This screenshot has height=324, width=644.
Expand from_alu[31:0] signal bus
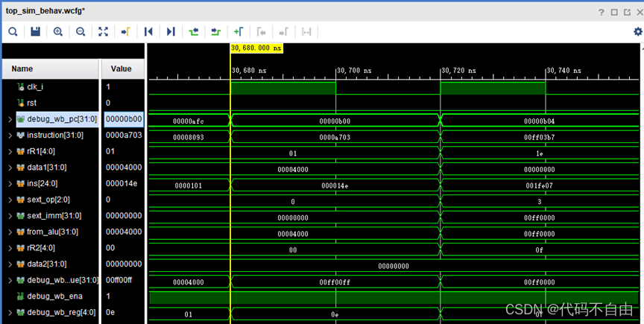click(10, 232)
